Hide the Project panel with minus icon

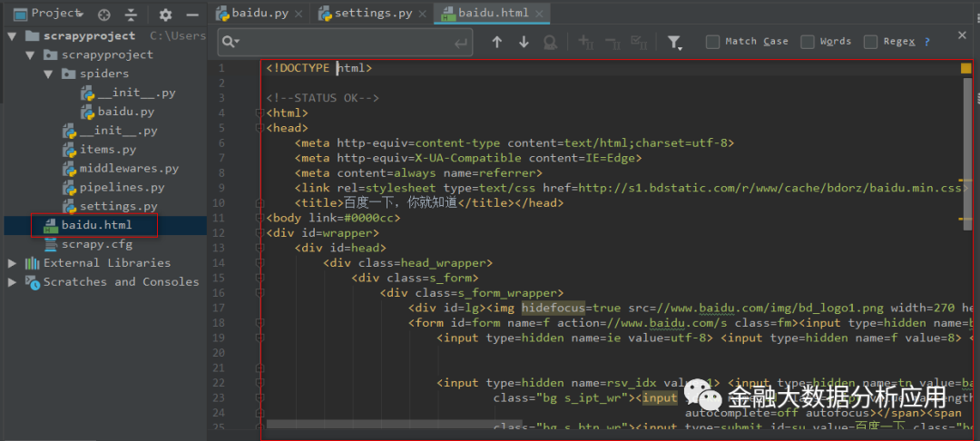pos(192,14)
